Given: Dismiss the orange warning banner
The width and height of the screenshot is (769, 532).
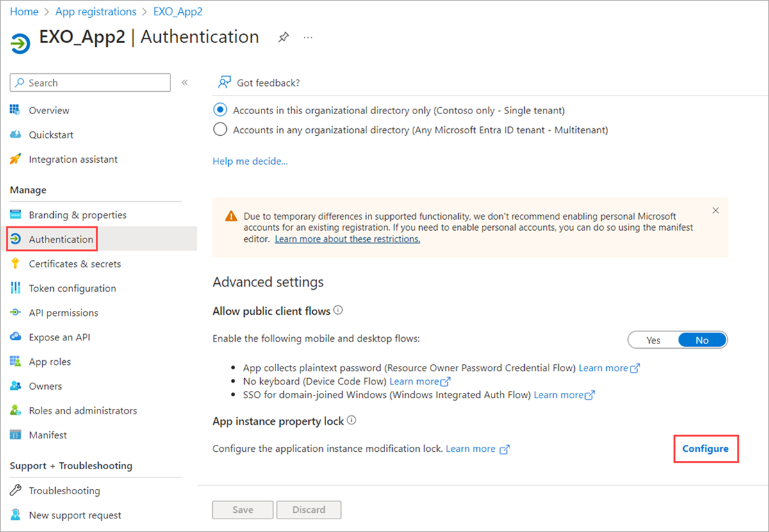Looking at the screenshot, I should tap(716, 211).
